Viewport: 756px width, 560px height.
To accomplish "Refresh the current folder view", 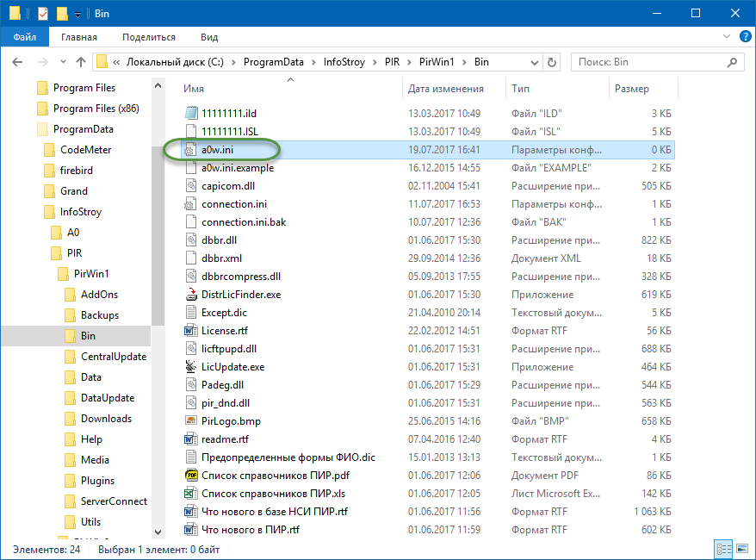I will click(x=552, y=62).
